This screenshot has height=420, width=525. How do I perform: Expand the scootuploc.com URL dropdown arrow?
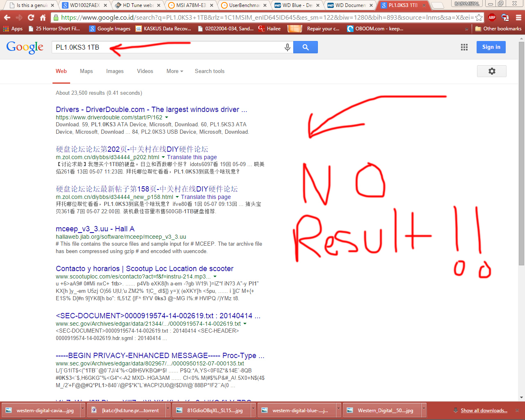tap(215, 276)
